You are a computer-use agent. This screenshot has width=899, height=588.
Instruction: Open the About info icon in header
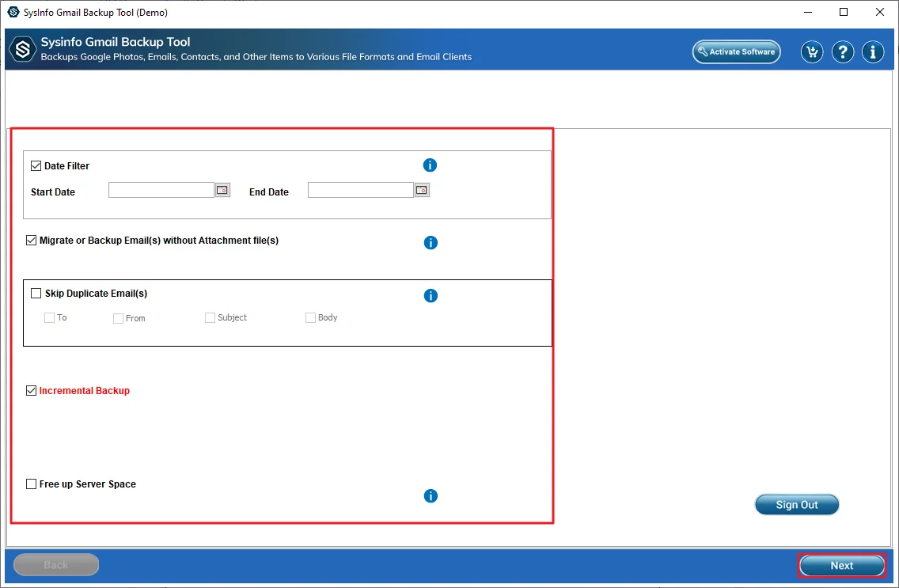pyautogui.click(x=872, y=51)
